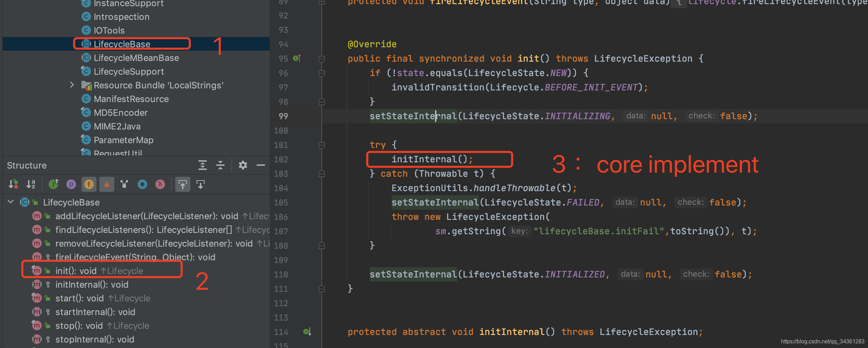Enable autoscroll to source in Structure
This screenshot has height=348, width=868.
183,184
